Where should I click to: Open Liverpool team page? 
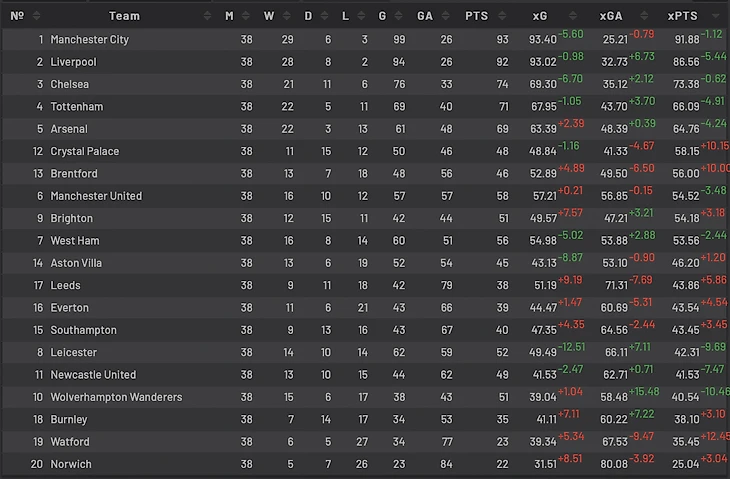click(x=75, y=62)
